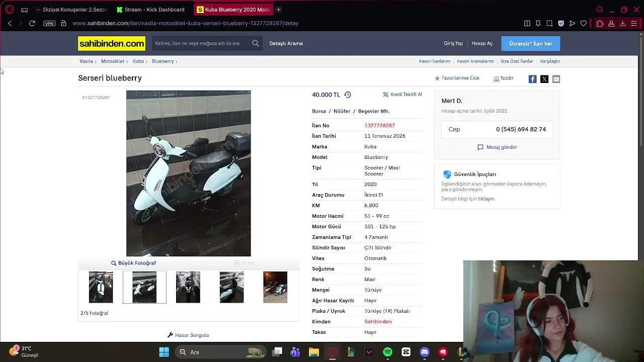This screenshot has width=644, height=362.
Task: Open the Windows Start menu
Action: tap(164, 352)
